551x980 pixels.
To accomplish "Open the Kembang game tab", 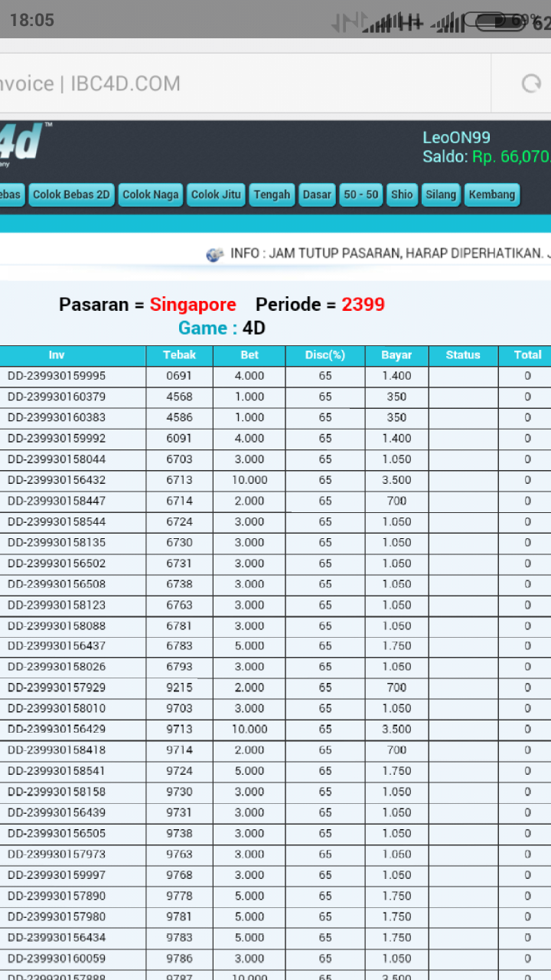I will [492, 194].
